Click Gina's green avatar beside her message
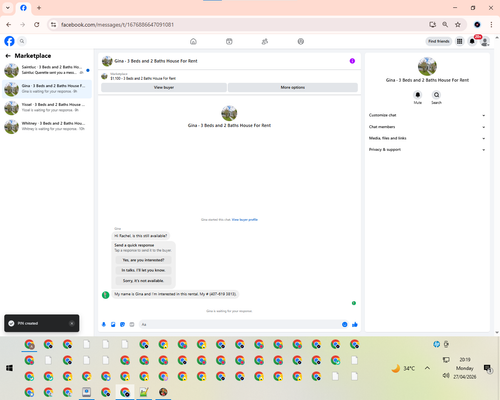The width and height of the screenshot is (500, 400). click(105, 295)
